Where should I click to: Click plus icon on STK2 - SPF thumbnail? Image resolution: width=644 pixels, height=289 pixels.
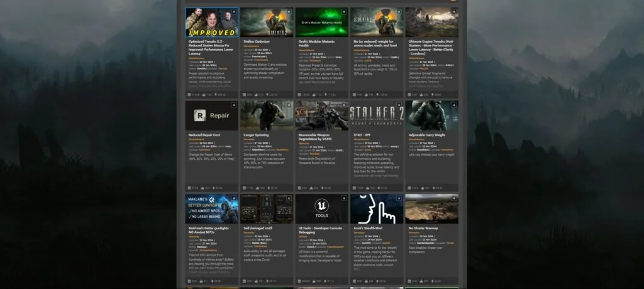(399, 105)
